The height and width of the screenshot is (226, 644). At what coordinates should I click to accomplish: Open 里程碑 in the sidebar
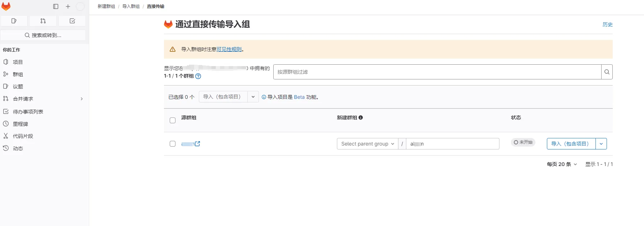20,124
